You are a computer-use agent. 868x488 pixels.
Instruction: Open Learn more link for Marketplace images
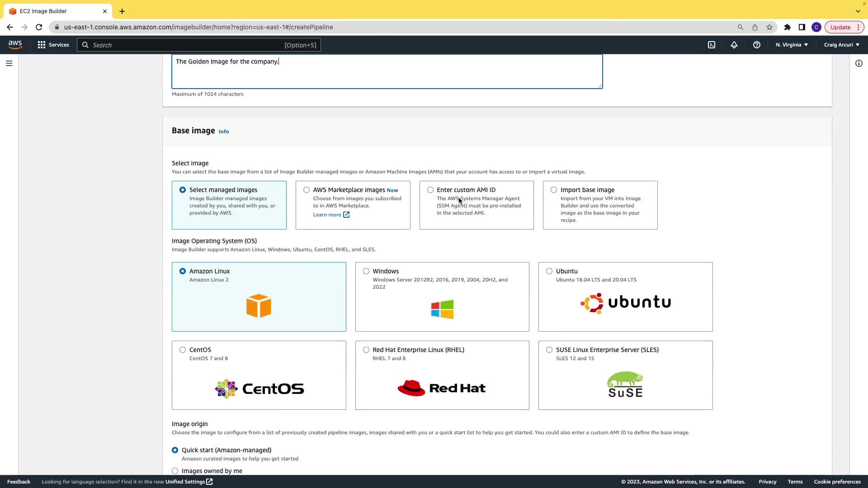[x=327, y=215]
